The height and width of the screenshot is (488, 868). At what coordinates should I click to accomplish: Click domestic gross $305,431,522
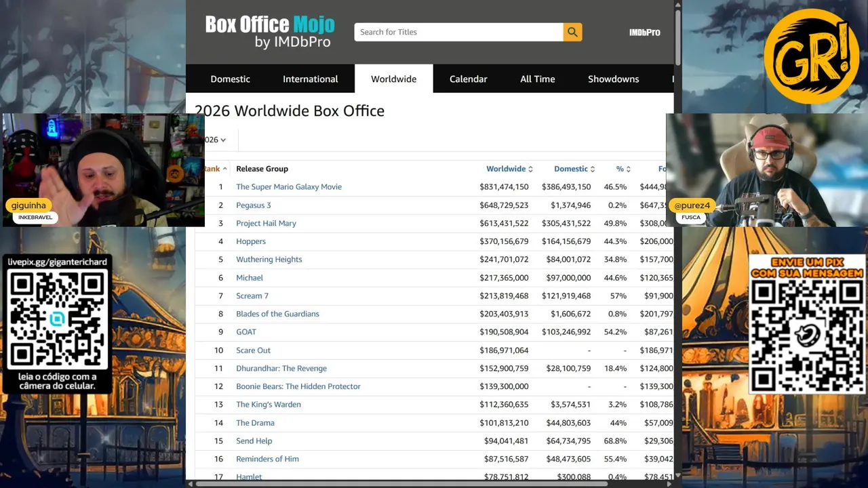point(566,223)
